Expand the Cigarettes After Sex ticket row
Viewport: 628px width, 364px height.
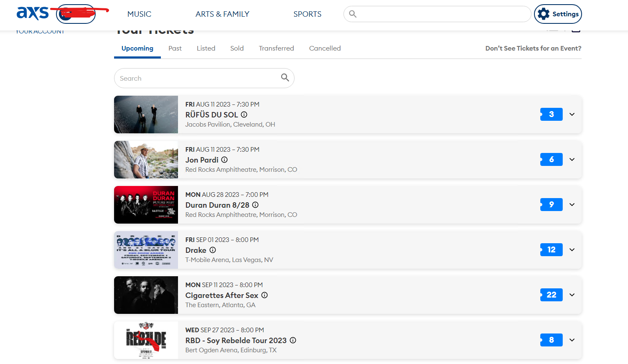click(572, 295)
